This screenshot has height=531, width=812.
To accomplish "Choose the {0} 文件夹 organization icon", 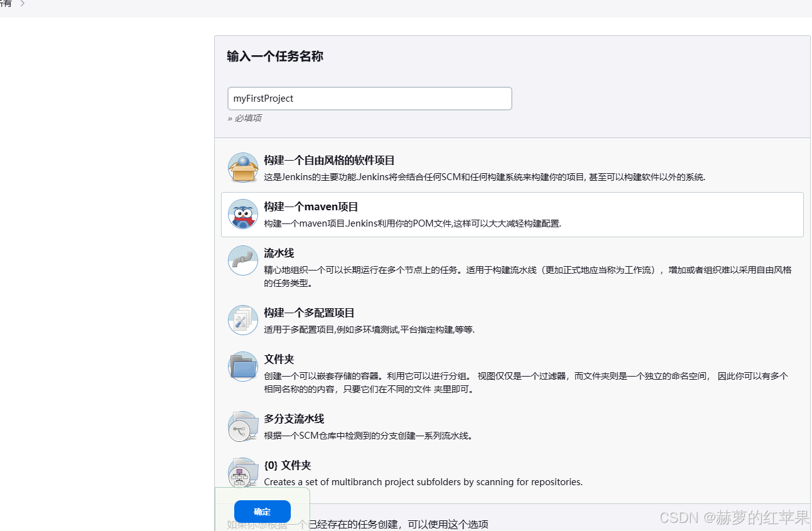I will pos(242,473).
